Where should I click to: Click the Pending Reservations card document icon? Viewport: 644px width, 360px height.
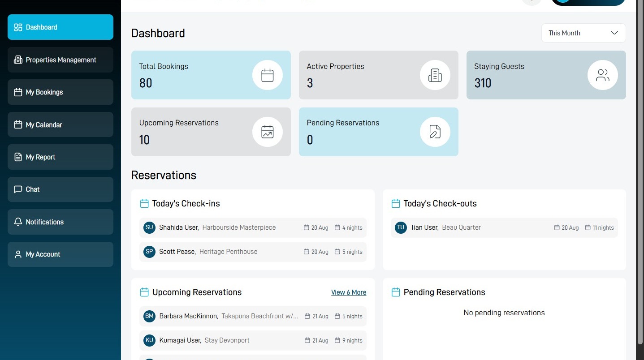coord(435,132)
